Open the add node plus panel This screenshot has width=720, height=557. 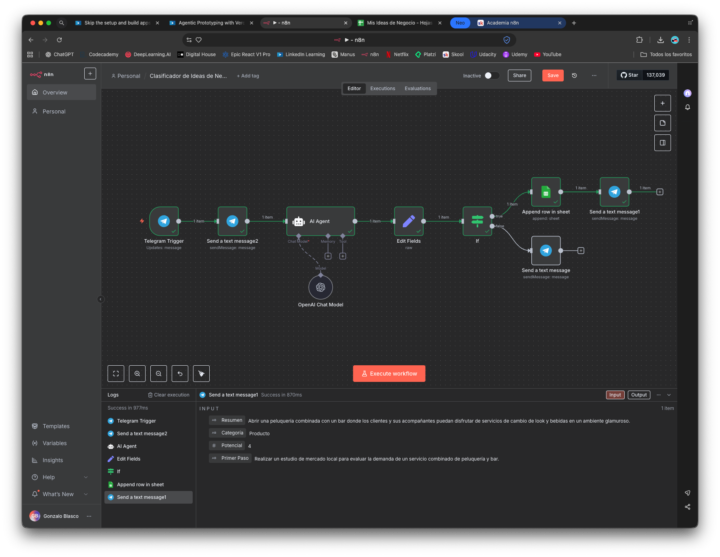(x=662, y=103)
